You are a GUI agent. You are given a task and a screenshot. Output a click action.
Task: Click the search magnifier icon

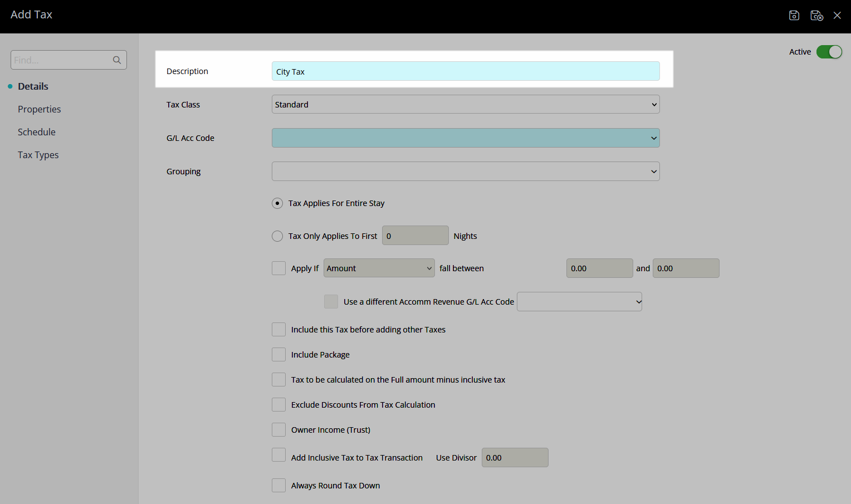coord(117,60)
